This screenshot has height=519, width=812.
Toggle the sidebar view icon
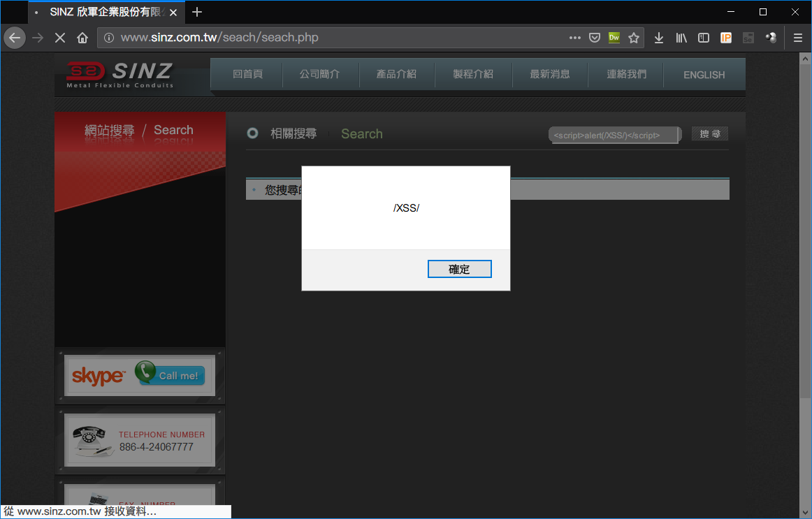tap(703, 38)
